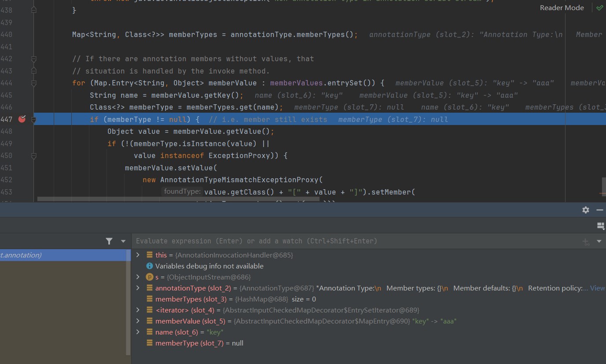
Task: Click the variable icon beside 'this'
Action: 150,255
